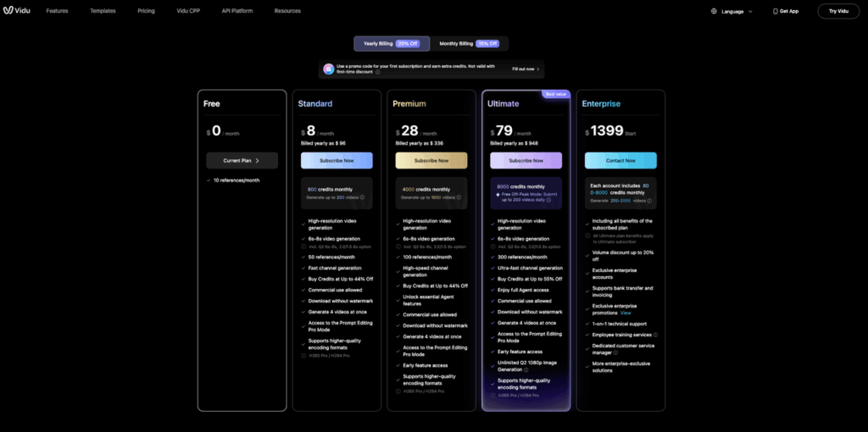Click info icon after Ultimate '200 videos daily'

[548, 200]
